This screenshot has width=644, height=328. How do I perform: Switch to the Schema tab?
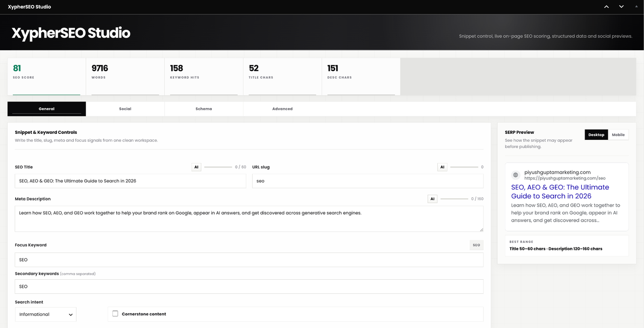click(204, 109)
